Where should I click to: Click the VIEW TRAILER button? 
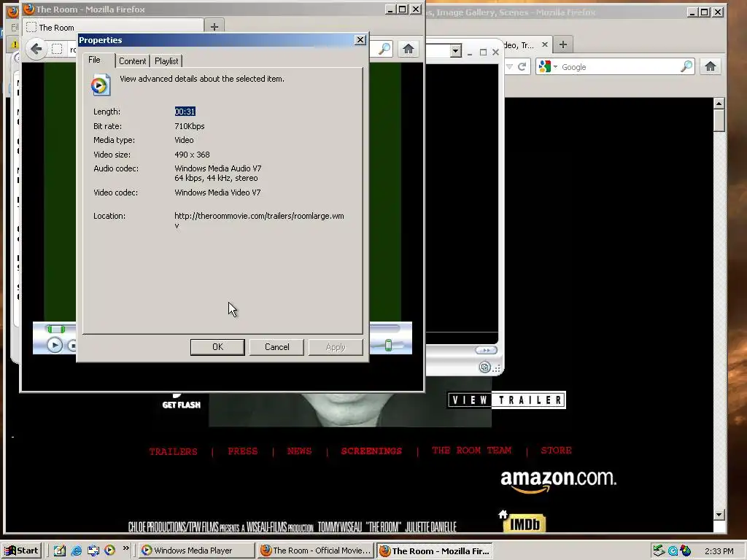tap(506, 400)
